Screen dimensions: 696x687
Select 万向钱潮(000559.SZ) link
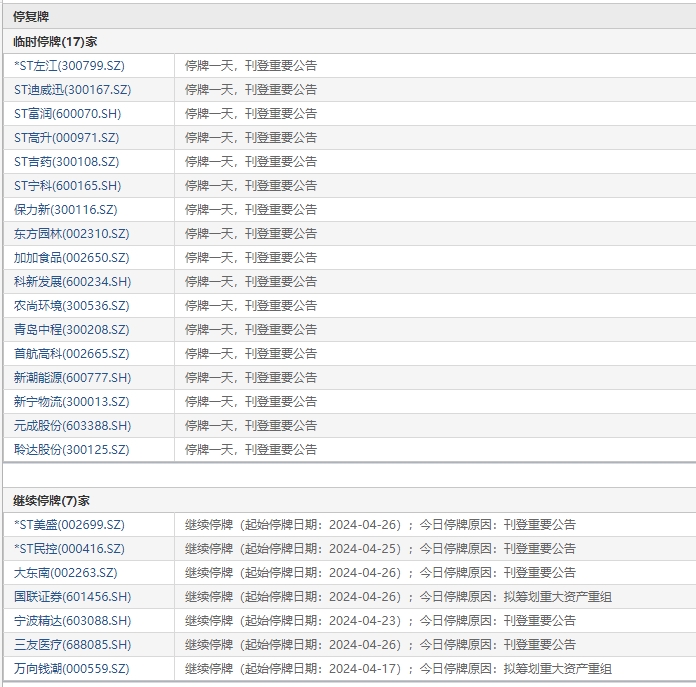71,669
